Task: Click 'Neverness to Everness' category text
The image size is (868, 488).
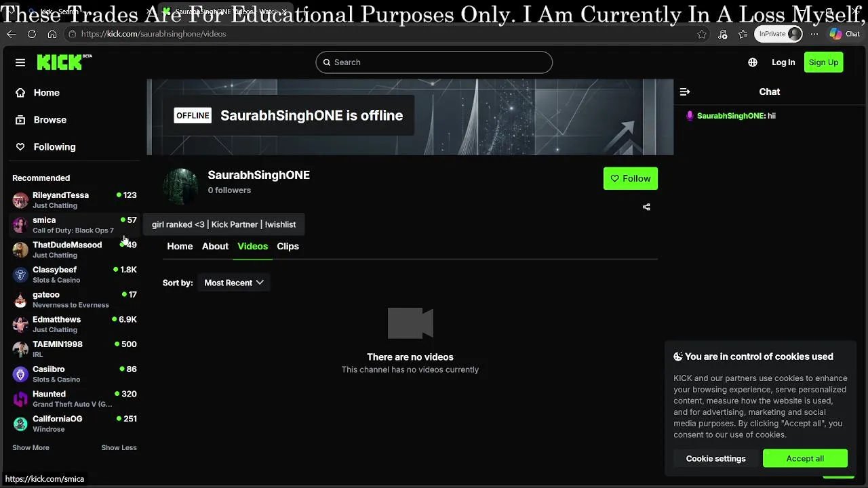Action: pos(71,305)
